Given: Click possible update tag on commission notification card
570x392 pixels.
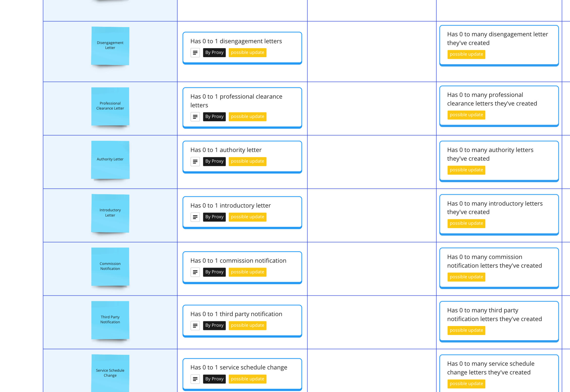Looking at the screenshot, I should (x=247, y=272).
